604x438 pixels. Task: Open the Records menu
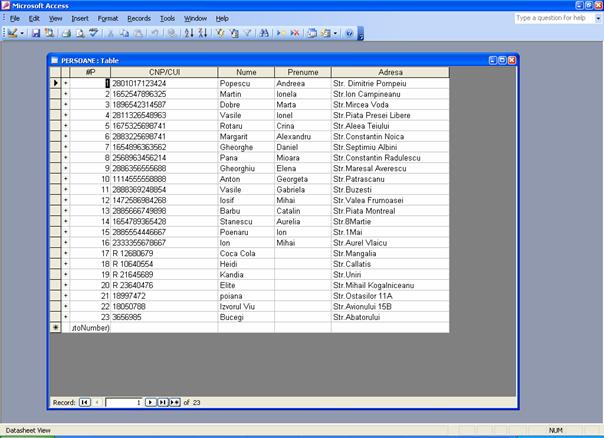click(139, 18)
